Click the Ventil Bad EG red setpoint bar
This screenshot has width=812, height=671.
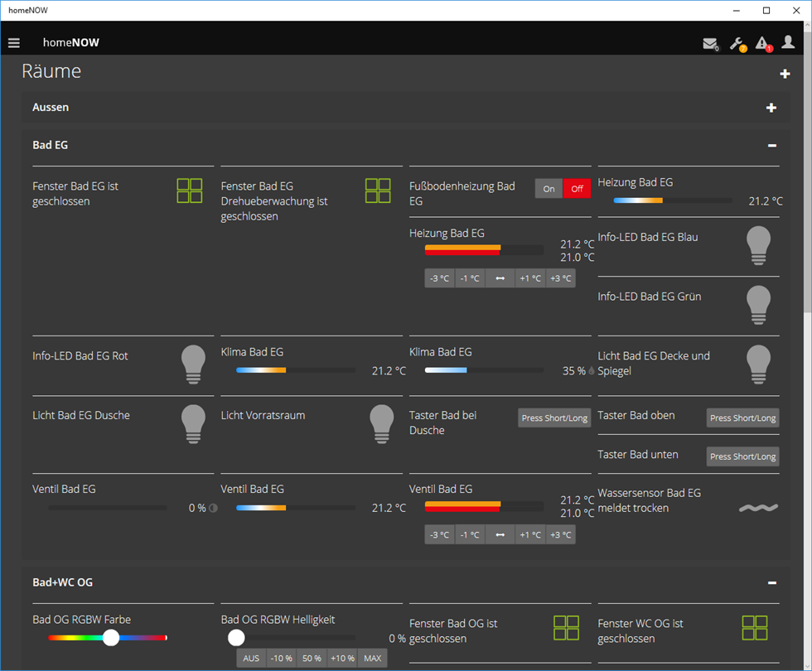(x=462, y=509)
